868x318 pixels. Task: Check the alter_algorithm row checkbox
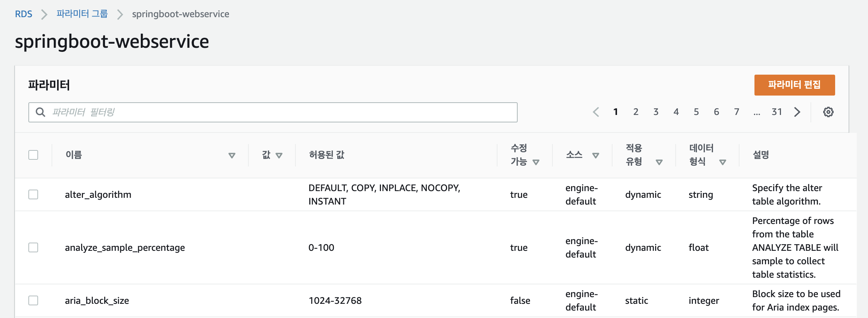33,194
